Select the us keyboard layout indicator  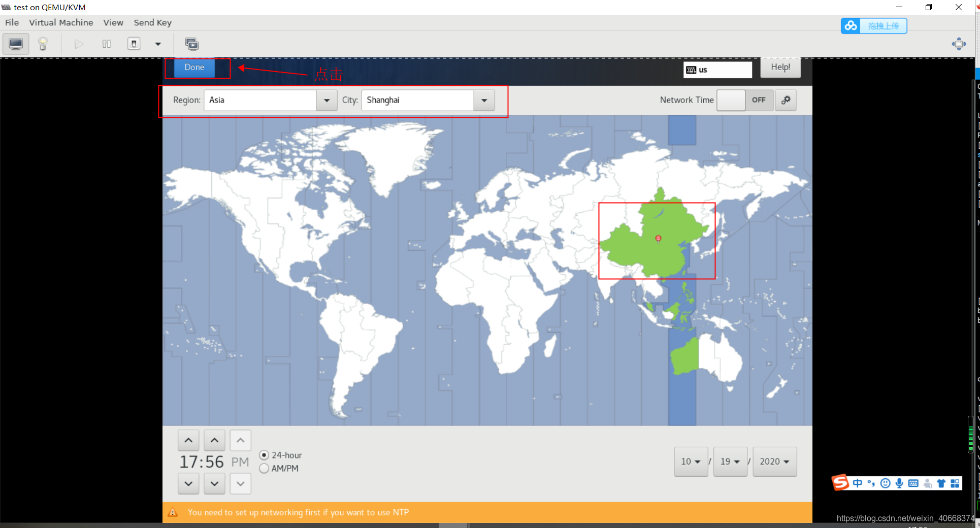[x=717, y=70]
